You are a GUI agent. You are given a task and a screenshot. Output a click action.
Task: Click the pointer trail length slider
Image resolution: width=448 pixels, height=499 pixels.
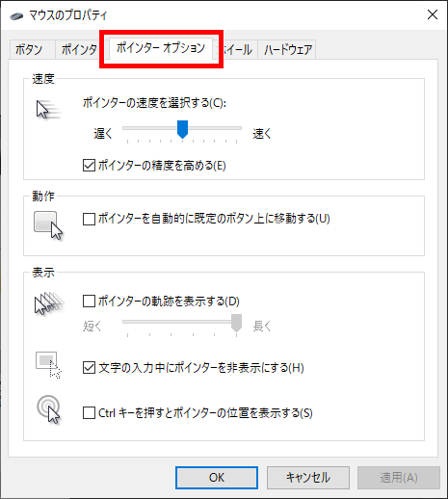click(182, 323)
